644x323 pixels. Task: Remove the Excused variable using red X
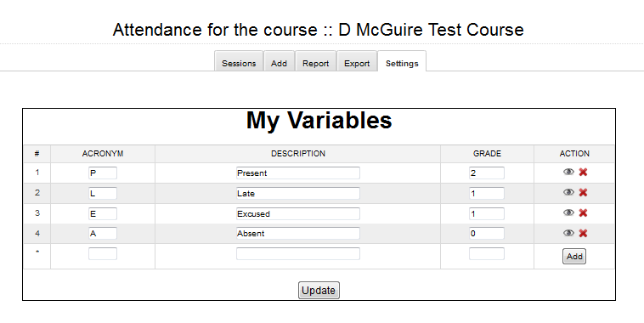coord(583,212)
